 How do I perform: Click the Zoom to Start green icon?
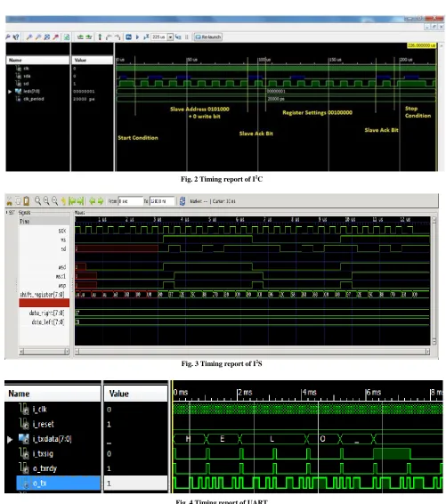[72, 201]
